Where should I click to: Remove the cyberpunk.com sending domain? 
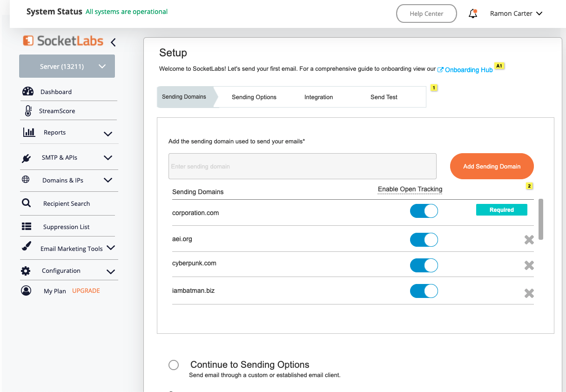[x=529, y=265]
